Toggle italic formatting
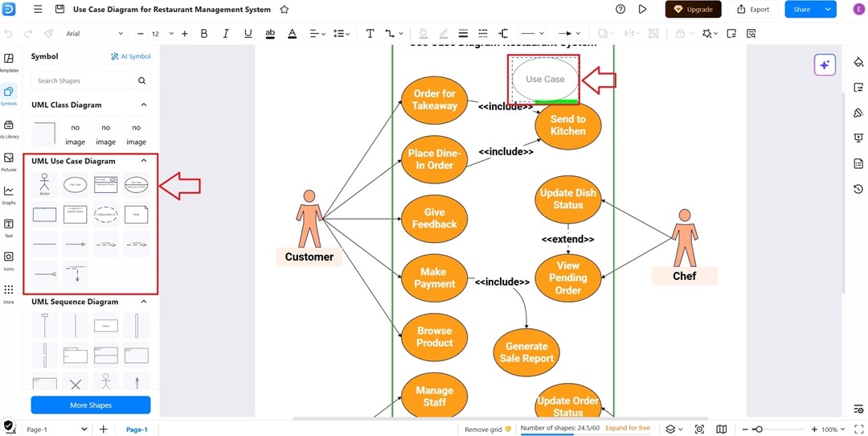868x436 pixels. 225,34
